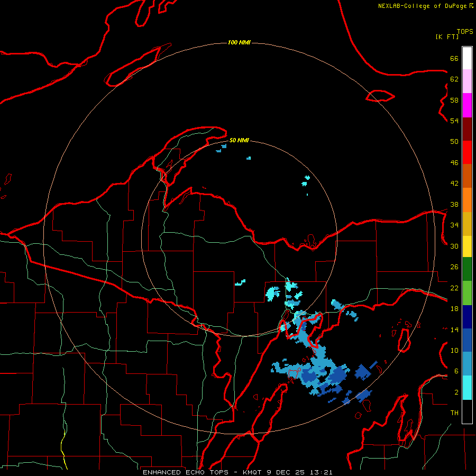
Task: Click the "22" legend value
Action: pos(454,288)
